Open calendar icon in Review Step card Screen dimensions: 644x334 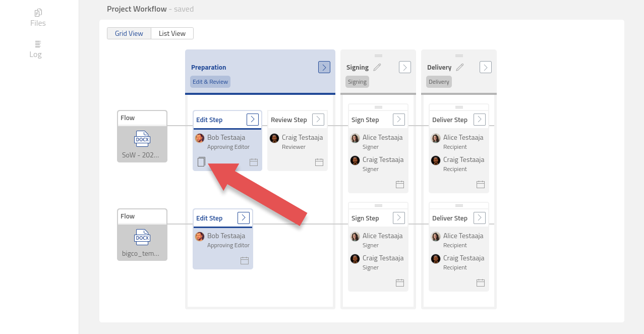[319, 162]
